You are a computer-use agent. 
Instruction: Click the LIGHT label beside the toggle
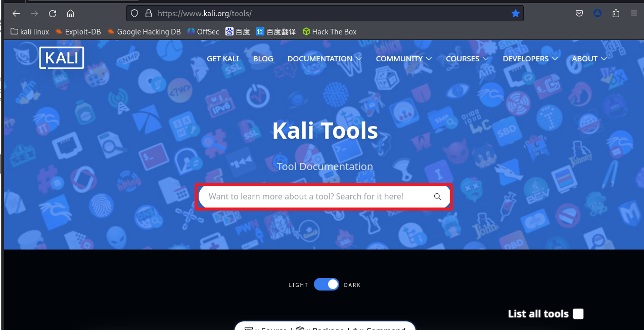pos(298,285)
